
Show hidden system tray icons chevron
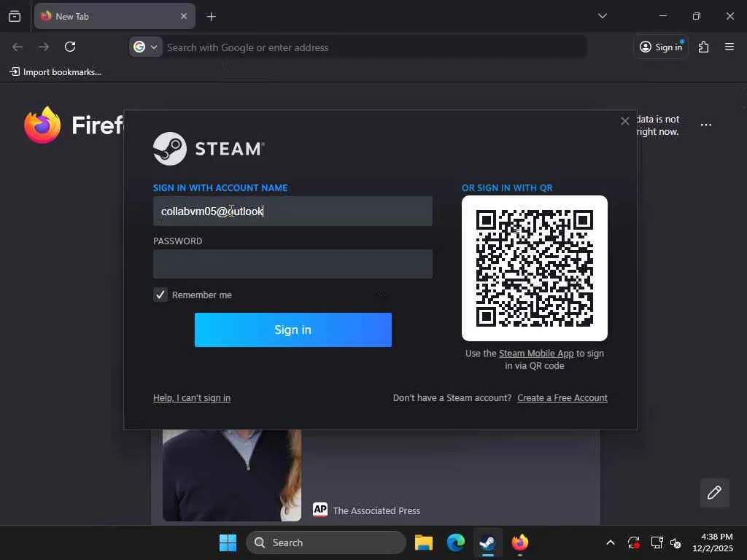click(x=611, y=542)
